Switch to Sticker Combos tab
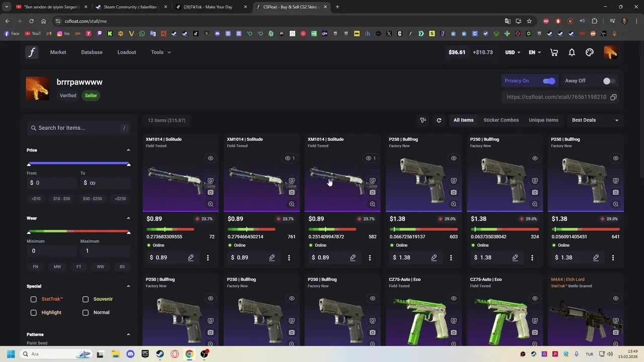This screenshot has width=644, height=362. (501, 120)
